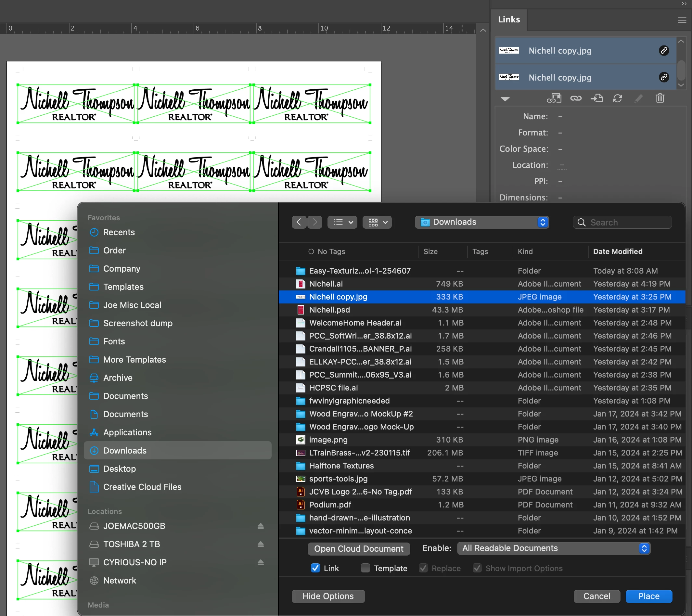Enable the Template checkbox
The image size is (692, 616).
pyautogui.click(x=365, y=568)
